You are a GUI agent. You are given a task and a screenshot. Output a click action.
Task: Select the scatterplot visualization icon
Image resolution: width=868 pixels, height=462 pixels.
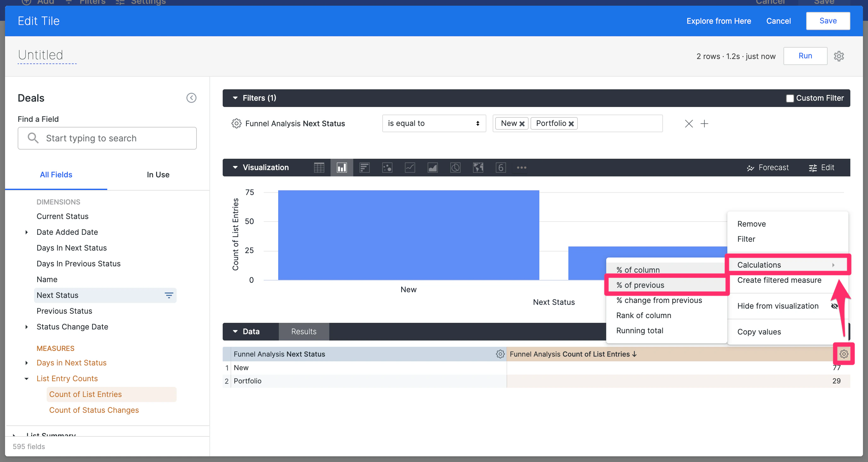click(387, 168)
